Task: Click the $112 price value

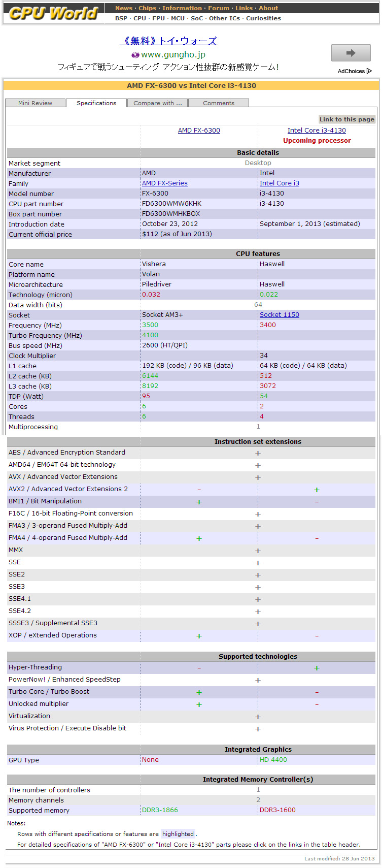Action: point(177,234)
